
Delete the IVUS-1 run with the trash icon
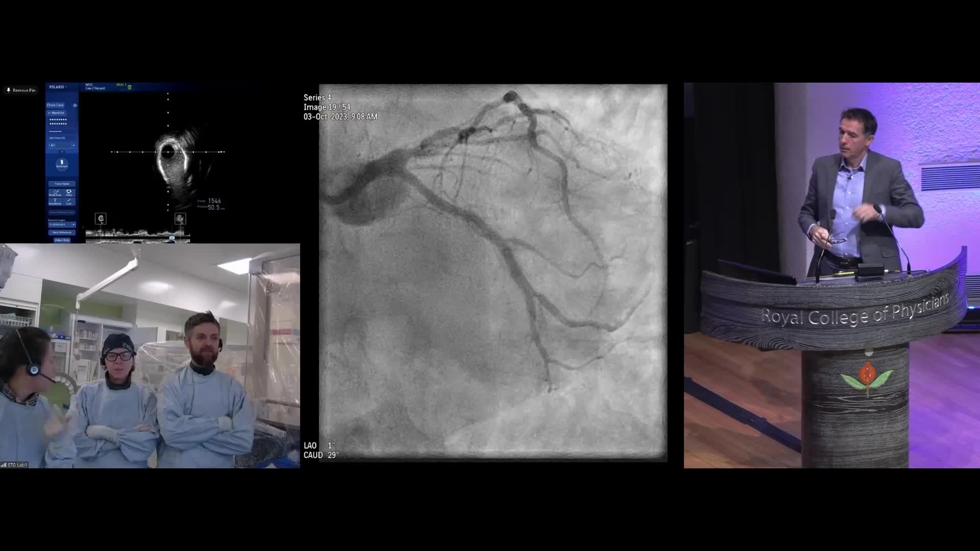(x=130, y=87)
